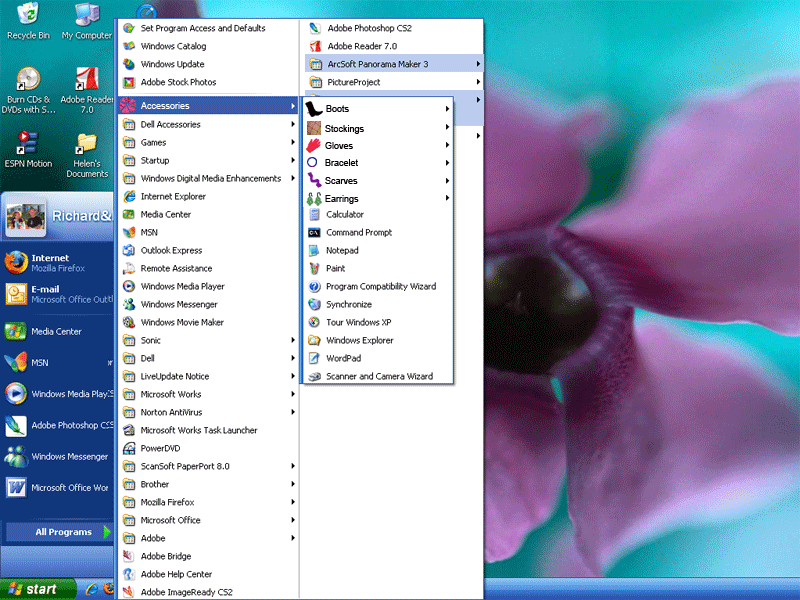Image resolution: width=800 pixels, height=600 pixels.
Task: Click the start button
Action: (38, 589)
